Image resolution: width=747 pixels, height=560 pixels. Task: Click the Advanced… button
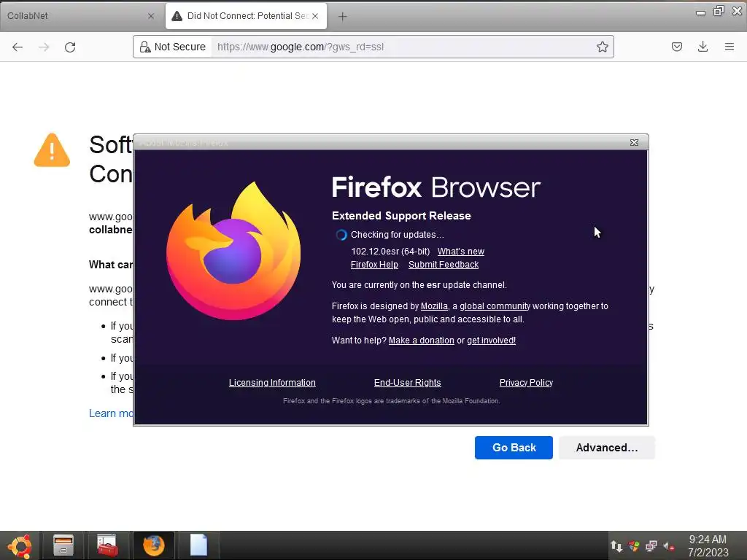click(606, 448)
